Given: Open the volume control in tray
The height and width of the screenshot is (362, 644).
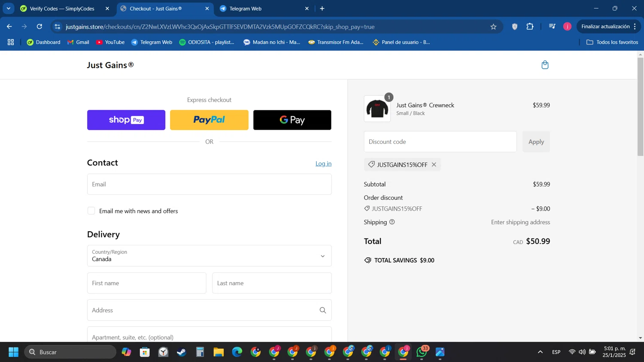Looking at the screenshot, I should pyautogui.click(x=582, y=352).
